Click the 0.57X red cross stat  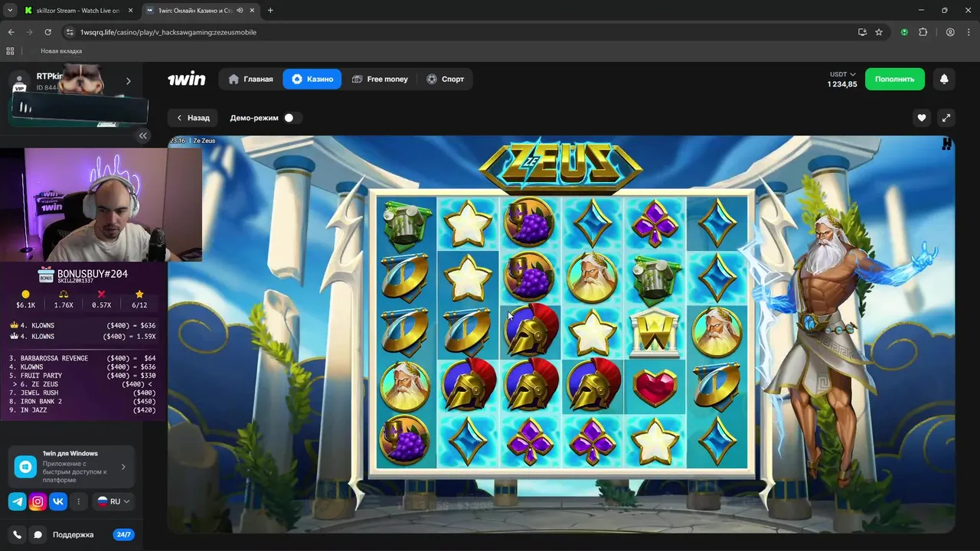point(101,300)
